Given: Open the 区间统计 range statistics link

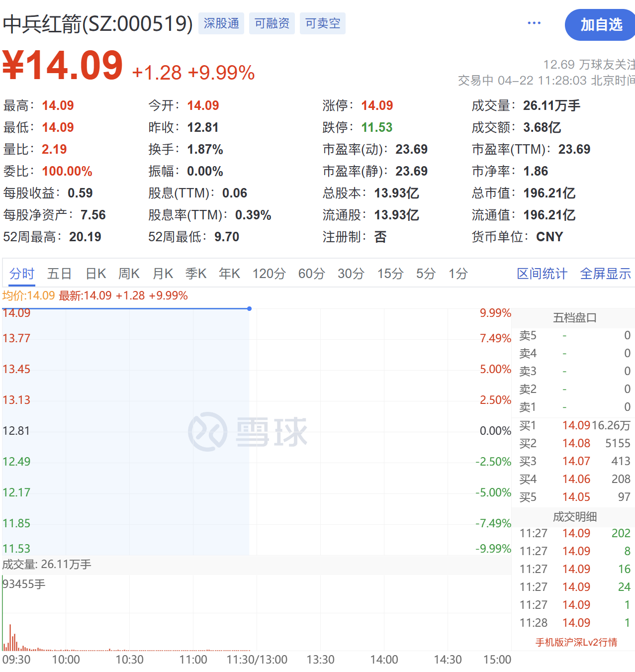Looking at the screenshot, I should tap(542, 274).
